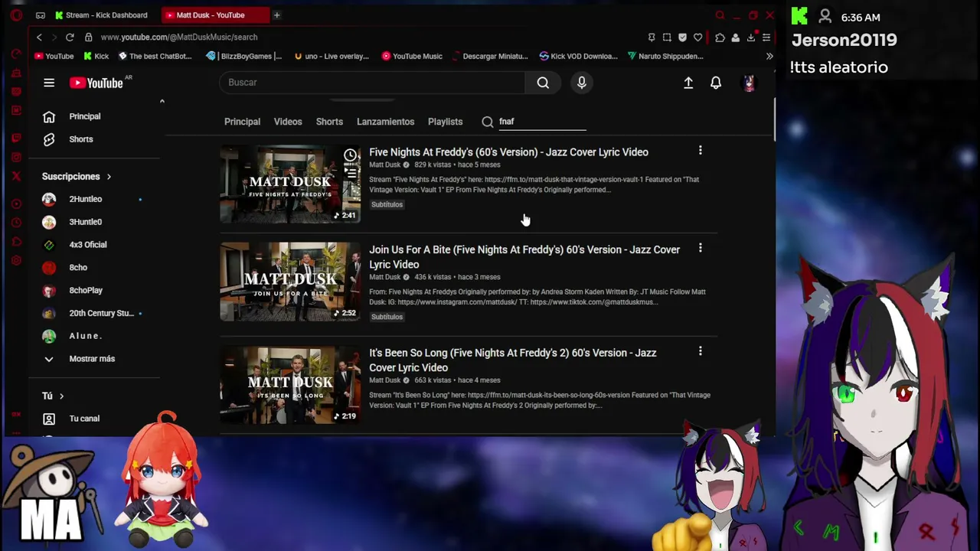Open Five Nights At Freddy's video title
The image size is (980, 551).
click(508, 152)
